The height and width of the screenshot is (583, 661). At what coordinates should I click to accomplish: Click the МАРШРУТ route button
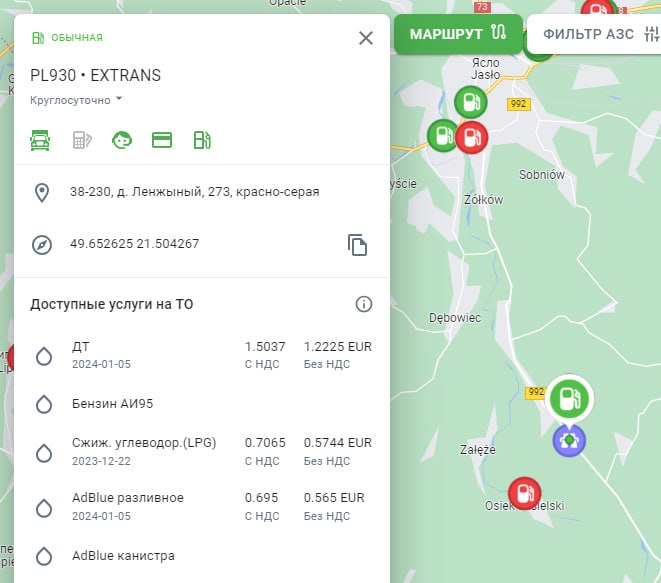pos(458,34)
